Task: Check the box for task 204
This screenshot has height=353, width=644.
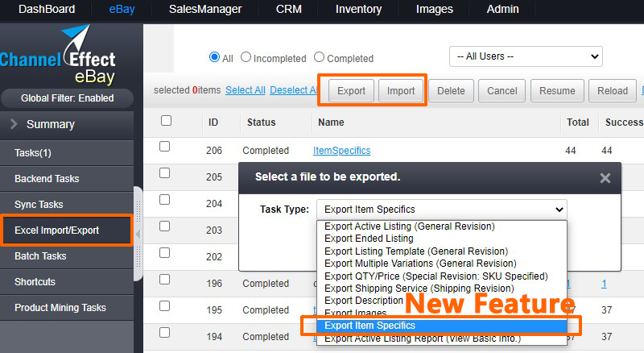Action: point(165,200)
